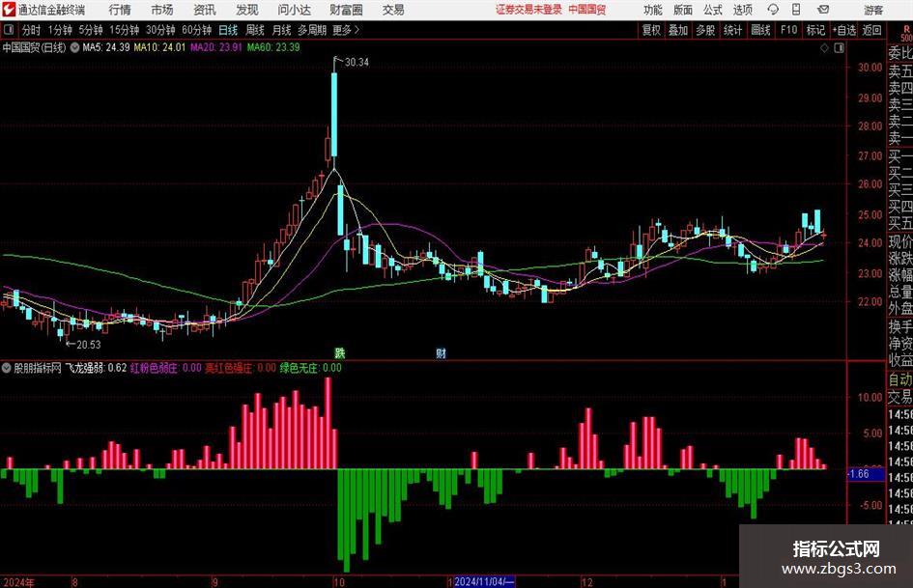Click 股朋指标网 indicator name

pyautogui.click(x=38, y=368)
